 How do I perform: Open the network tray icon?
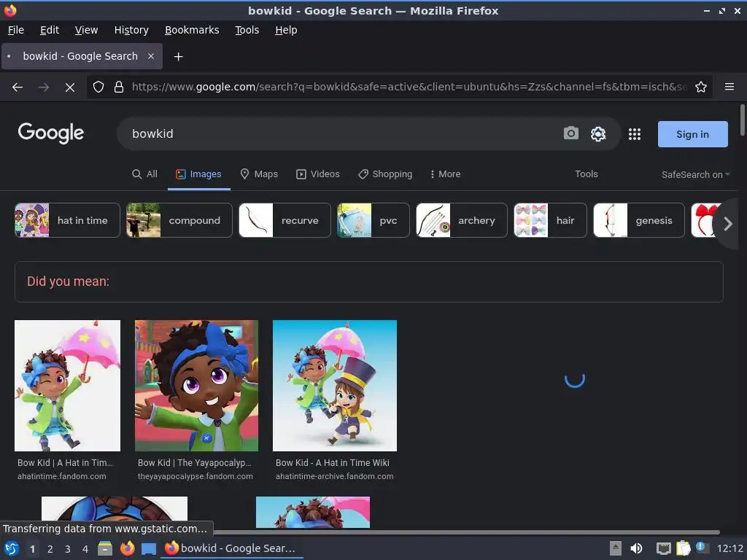coord(663,548)
